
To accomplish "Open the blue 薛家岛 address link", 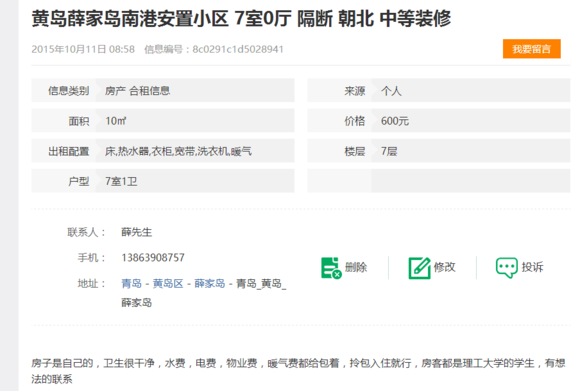I will (210, 284).
